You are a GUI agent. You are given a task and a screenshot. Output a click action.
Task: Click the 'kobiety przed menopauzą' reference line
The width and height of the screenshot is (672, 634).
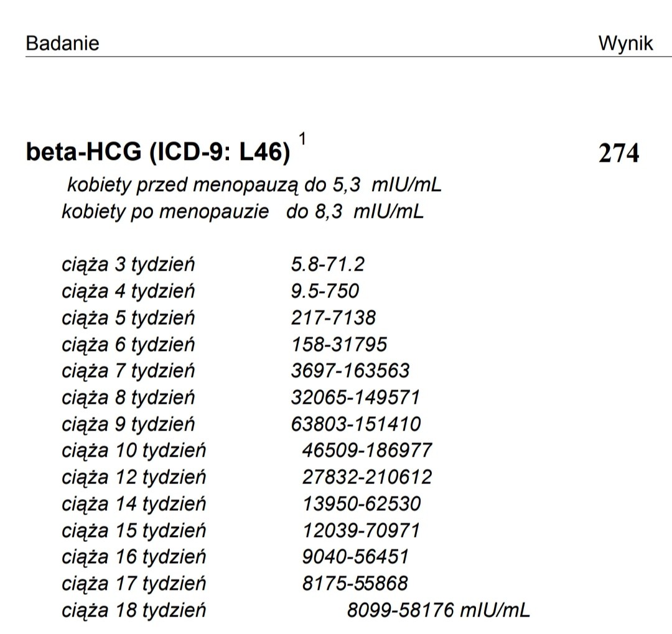254,185
